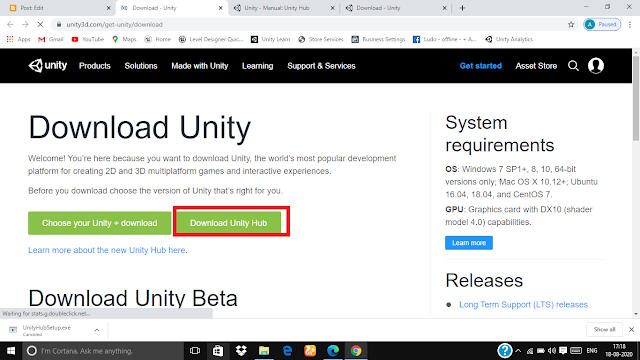Open Dropbox from the taskbar
The height and width of the screenshot is (360, 640).
coord(241,351)
